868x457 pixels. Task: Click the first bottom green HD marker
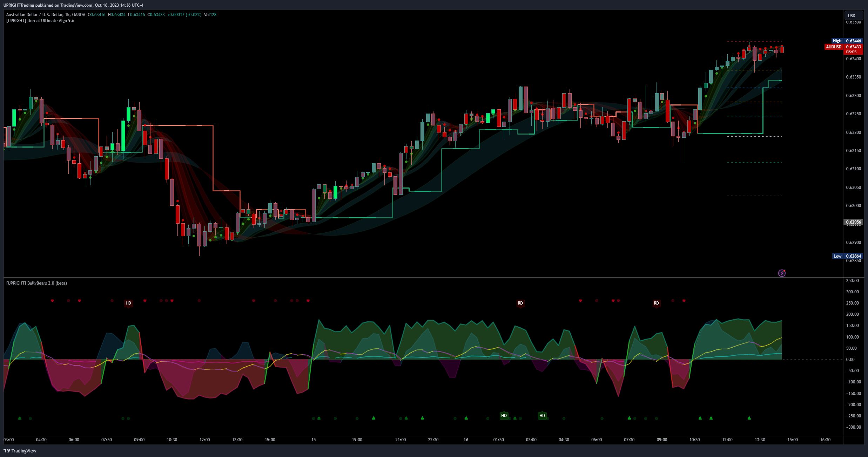pos(504,416)
